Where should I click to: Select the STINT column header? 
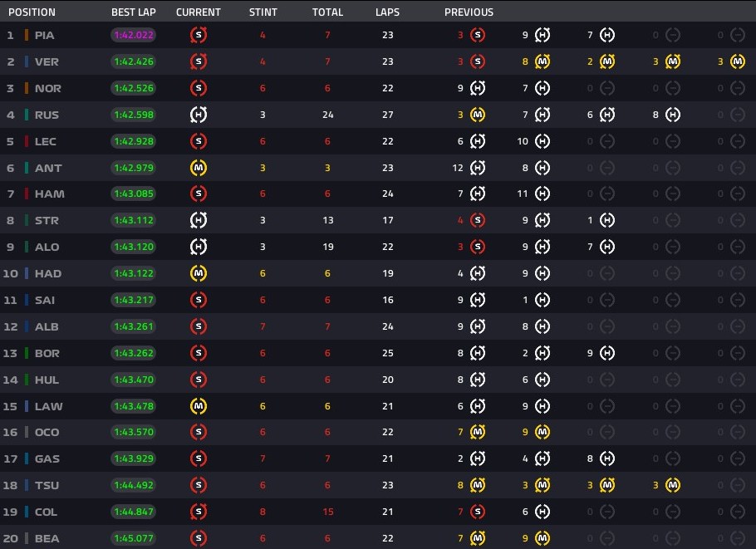pyautogui.click(x=263, y=12)
